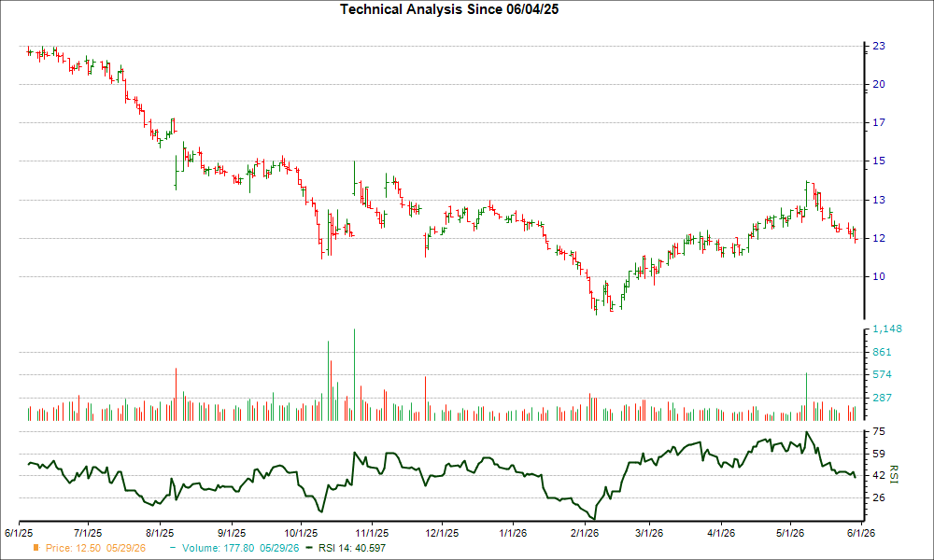934x560 pixels.
Task: Click the 'Price: 12.50 05/29/26' legend entry
Action: 90,548
